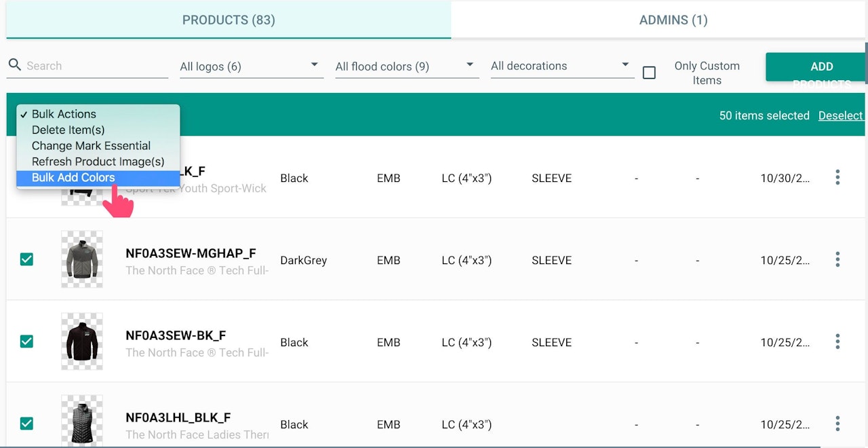Switch to the Admins (1) tab

coord(673,20)
